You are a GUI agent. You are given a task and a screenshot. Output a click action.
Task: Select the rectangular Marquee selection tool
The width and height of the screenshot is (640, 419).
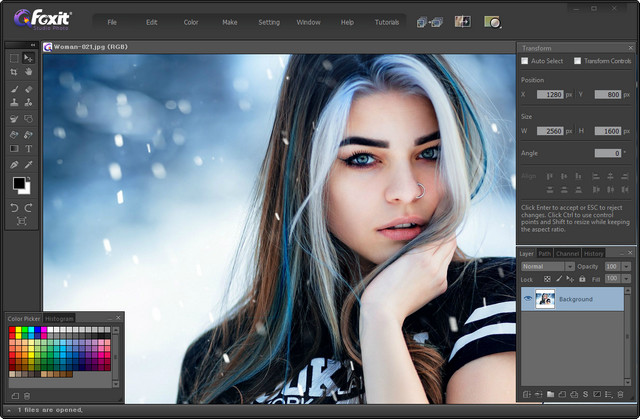click(14, 58)
